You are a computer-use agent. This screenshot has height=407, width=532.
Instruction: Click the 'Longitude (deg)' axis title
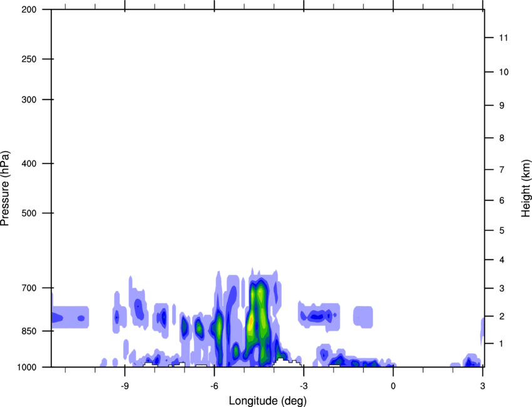click(x=268, y=401)
